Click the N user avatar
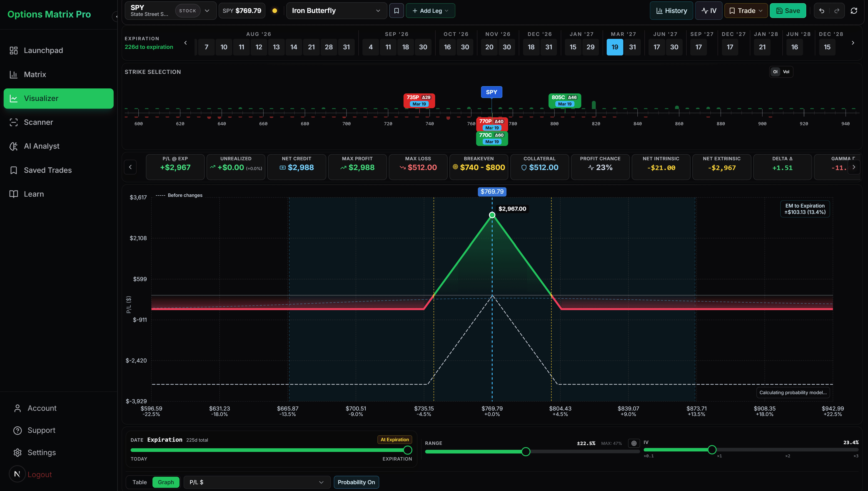The height and width of the screenshot is (491, 868). [17, 474]
